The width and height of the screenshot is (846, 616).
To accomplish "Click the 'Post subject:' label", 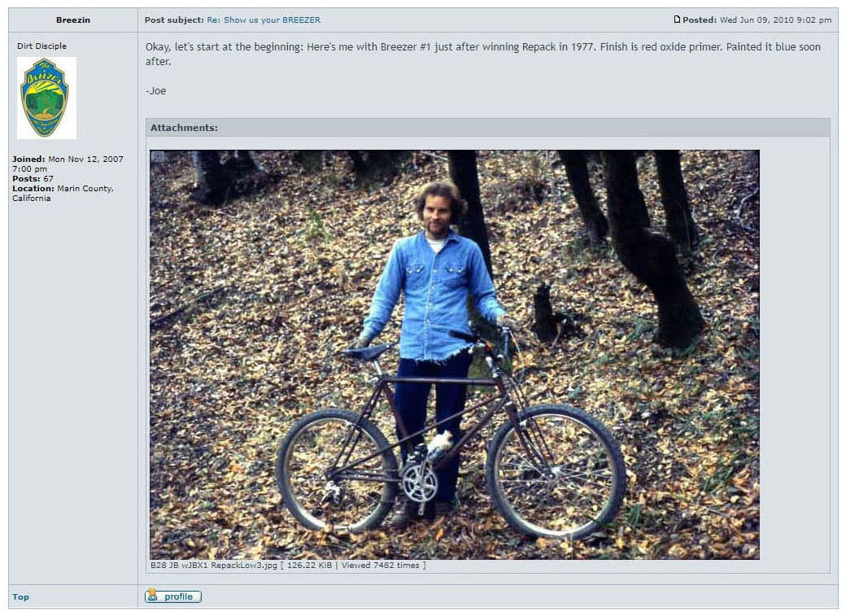I will [174, 20].
